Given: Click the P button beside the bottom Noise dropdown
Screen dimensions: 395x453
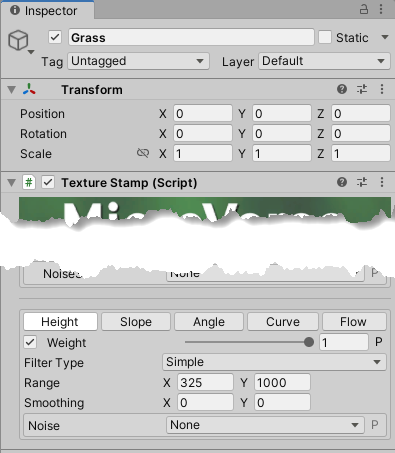Looking at the screenshot, I should click(x=375, y=425).
